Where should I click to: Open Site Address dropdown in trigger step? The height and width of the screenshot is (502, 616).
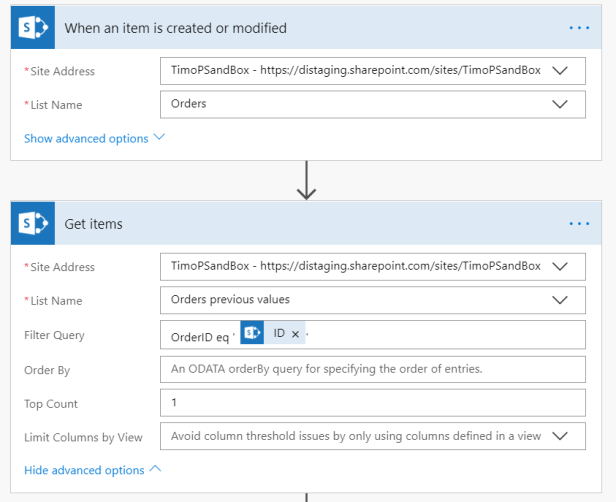click(560, 71)
